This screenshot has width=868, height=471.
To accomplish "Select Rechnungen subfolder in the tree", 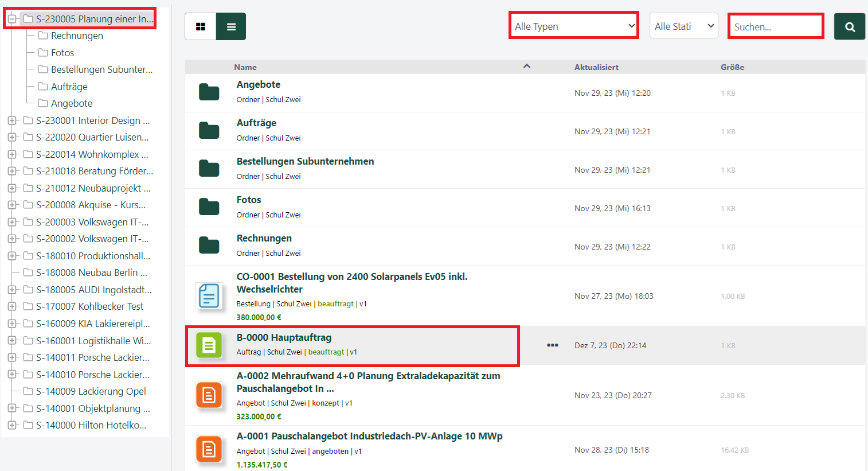I will pyautogui.click(x=77, y=36).
